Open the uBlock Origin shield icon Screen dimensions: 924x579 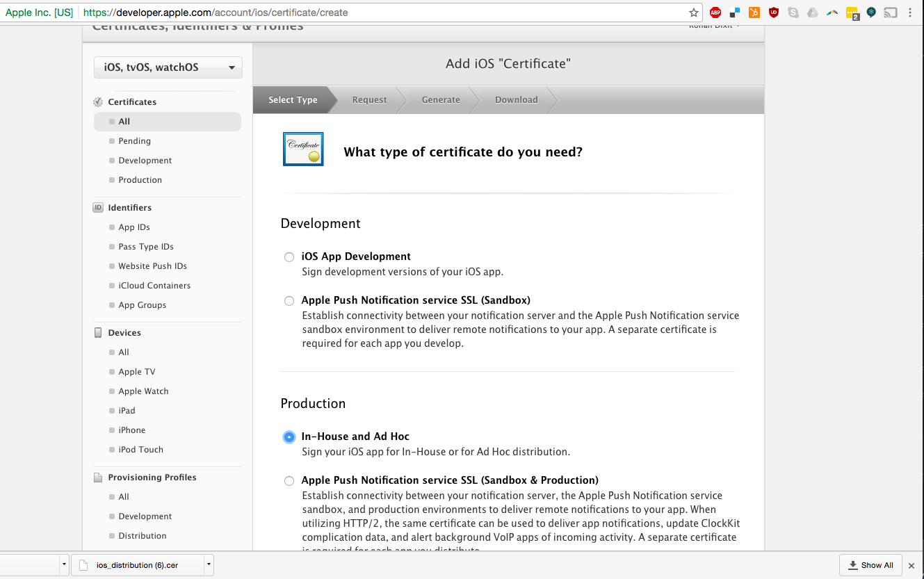[774, 13]
